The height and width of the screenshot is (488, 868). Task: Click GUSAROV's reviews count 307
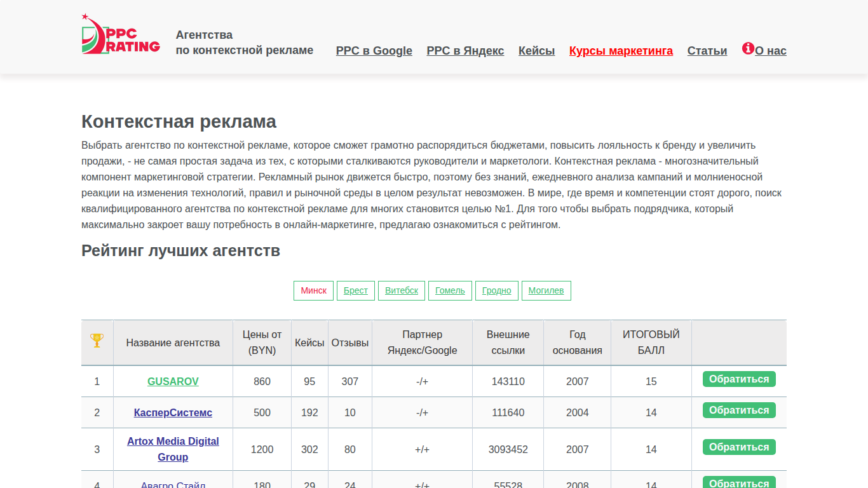coord(350,381)
